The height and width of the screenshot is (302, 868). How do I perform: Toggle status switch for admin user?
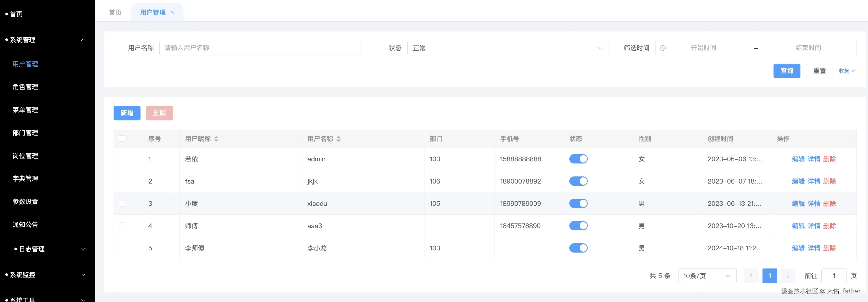[x=578, y=159]
